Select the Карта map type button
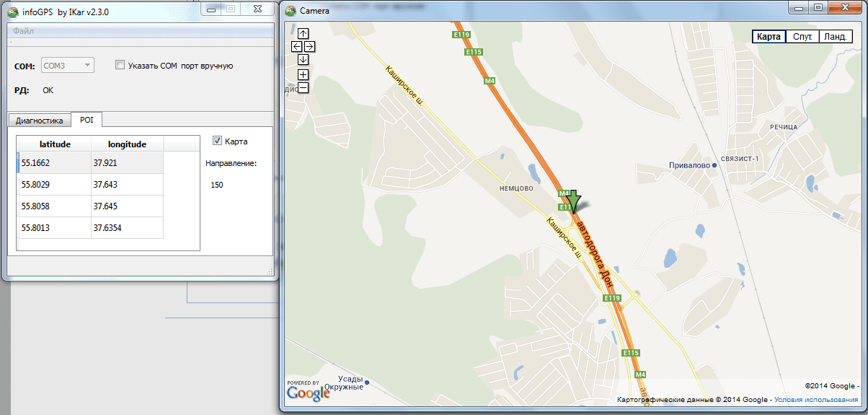 769,36
